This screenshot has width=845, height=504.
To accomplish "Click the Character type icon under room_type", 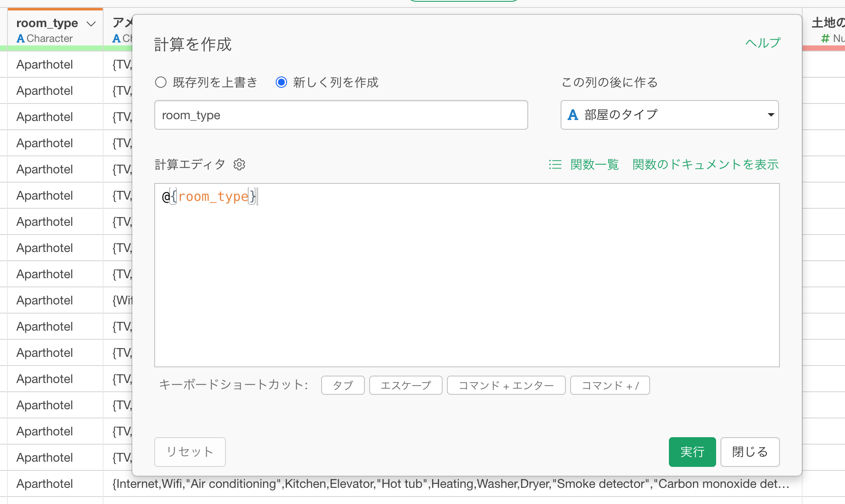I will pos(20,38).
